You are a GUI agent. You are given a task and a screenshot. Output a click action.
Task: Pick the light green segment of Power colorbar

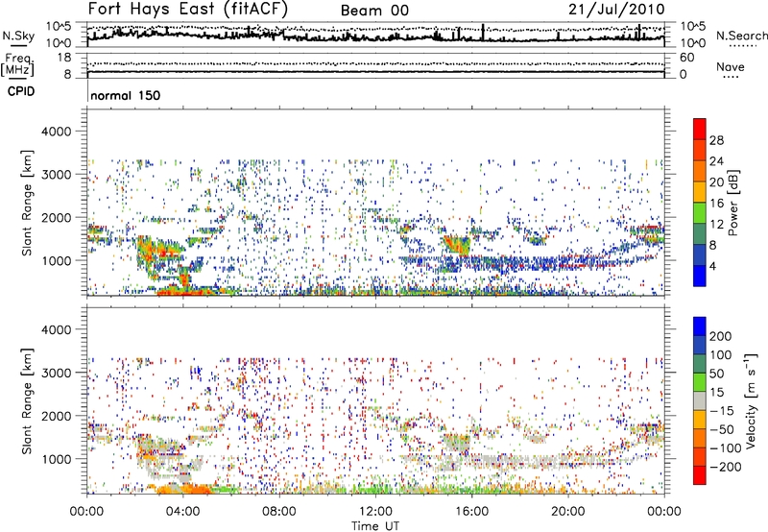click(x=700, y=213)
